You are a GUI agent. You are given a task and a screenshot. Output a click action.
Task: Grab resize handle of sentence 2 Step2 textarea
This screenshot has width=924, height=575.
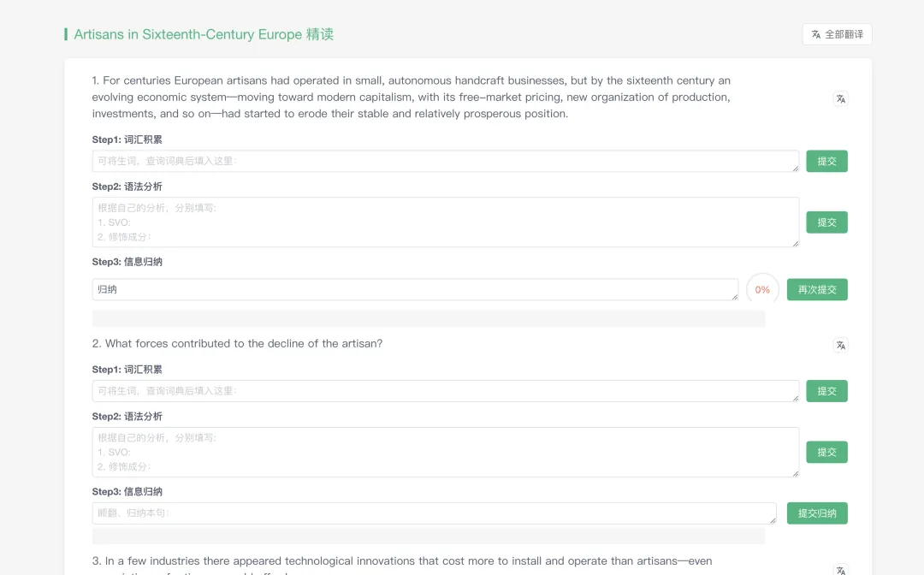[x=796, y=473]
